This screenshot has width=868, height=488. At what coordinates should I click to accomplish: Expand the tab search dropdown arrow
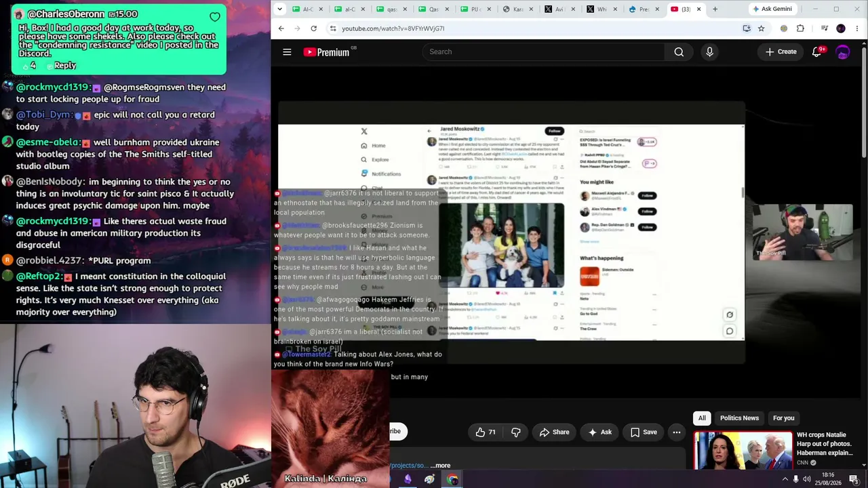tap(281, 9)
